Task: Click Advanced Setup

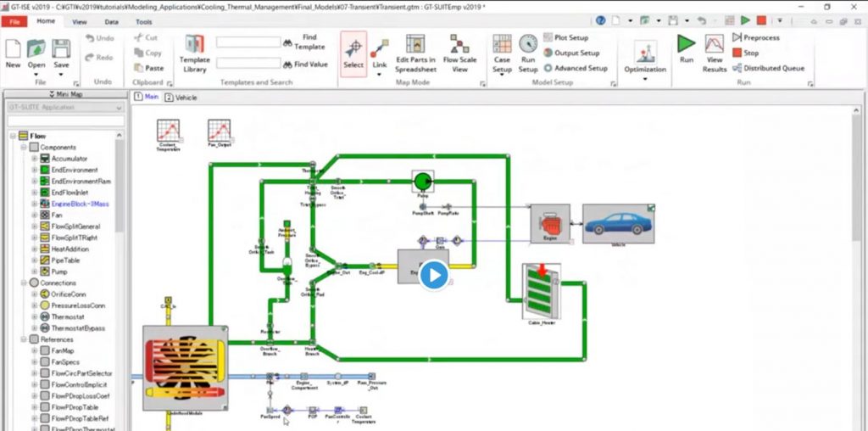Action: coord(576,68)
